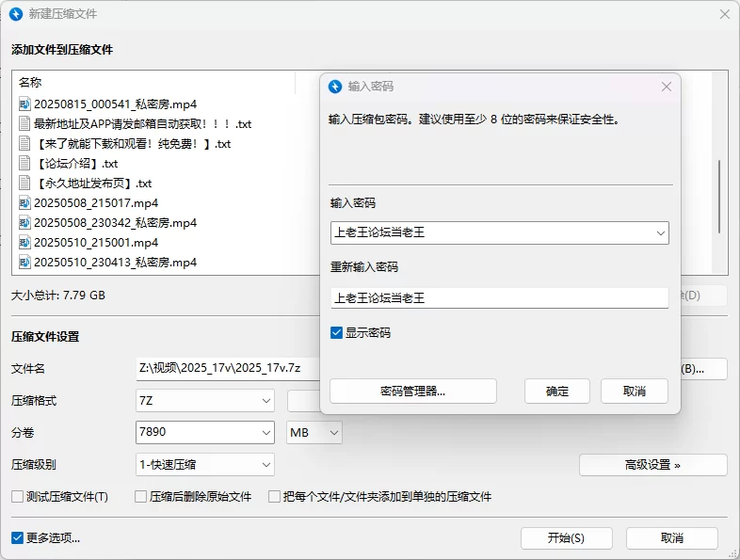Click the Bandizip icon in password dialog title

[x=335, y=87]
